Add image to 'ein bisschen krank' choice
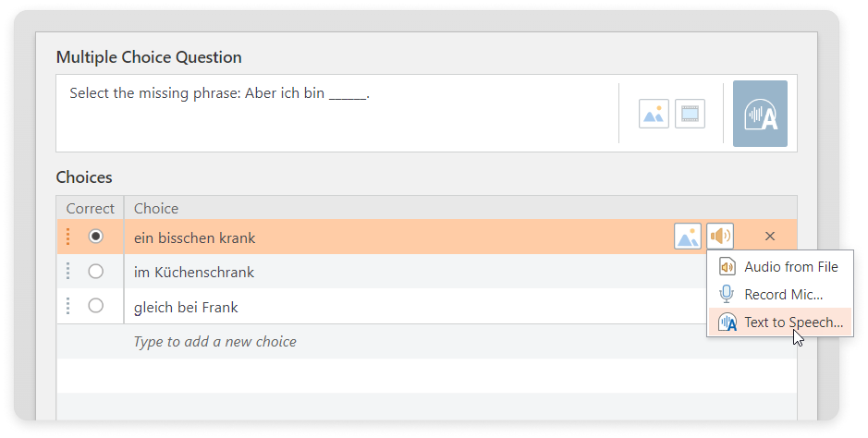Image resolution: width=868 pixels, height=438 pixels. [688, 237]
